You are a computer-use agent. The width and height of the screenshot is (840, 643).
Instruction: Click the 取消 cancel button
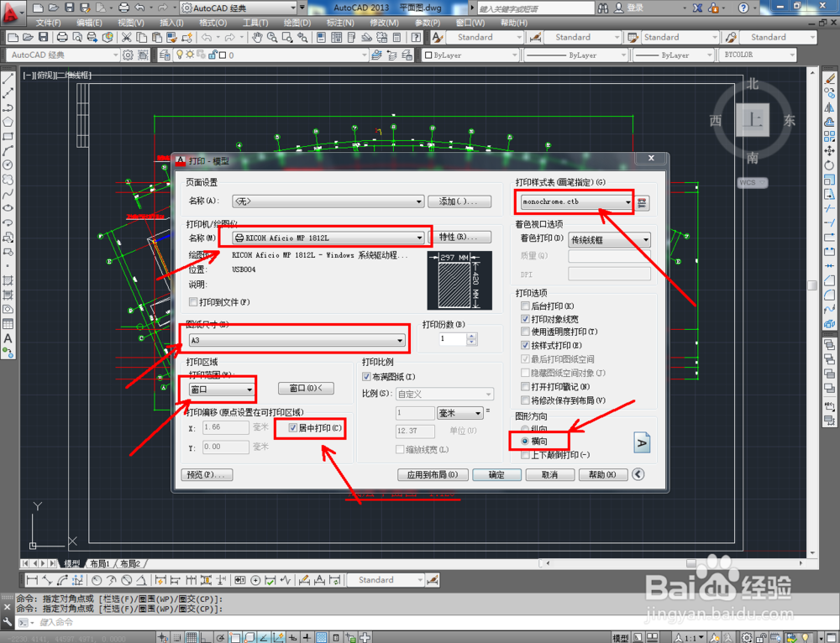pyautogui.click(x=549, y=474)
